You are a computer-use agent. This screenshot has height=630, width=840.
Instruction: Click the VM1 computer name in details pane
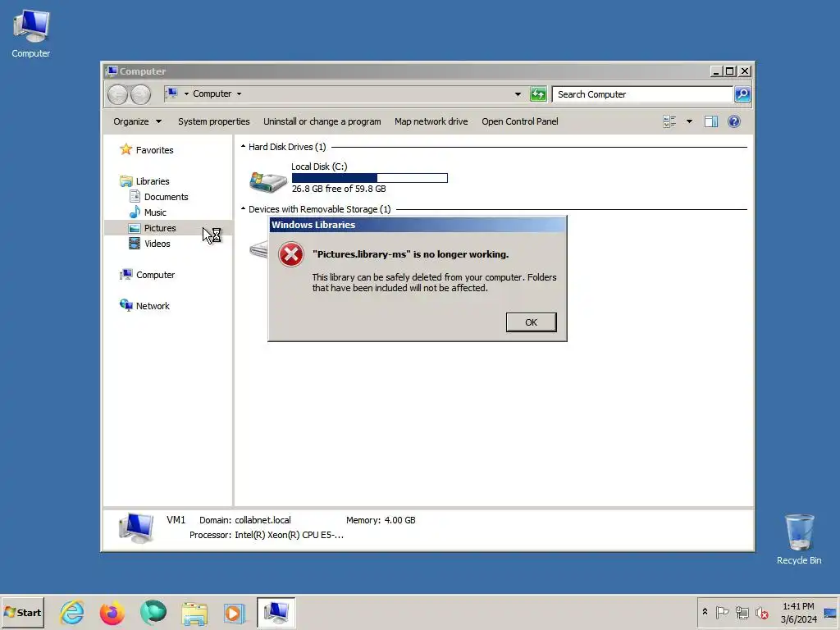click(176, 519)
